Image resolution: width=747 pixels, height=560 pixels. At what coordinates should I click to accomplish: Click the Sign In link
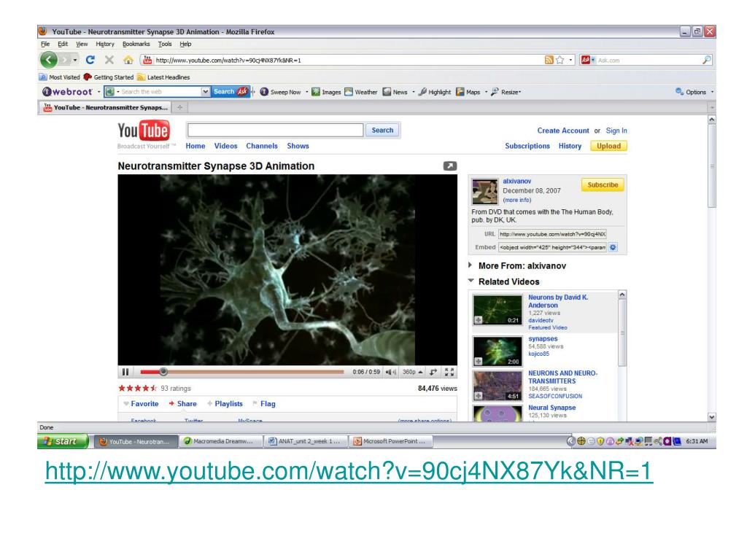pyautogui.click(x=616, y=131)
